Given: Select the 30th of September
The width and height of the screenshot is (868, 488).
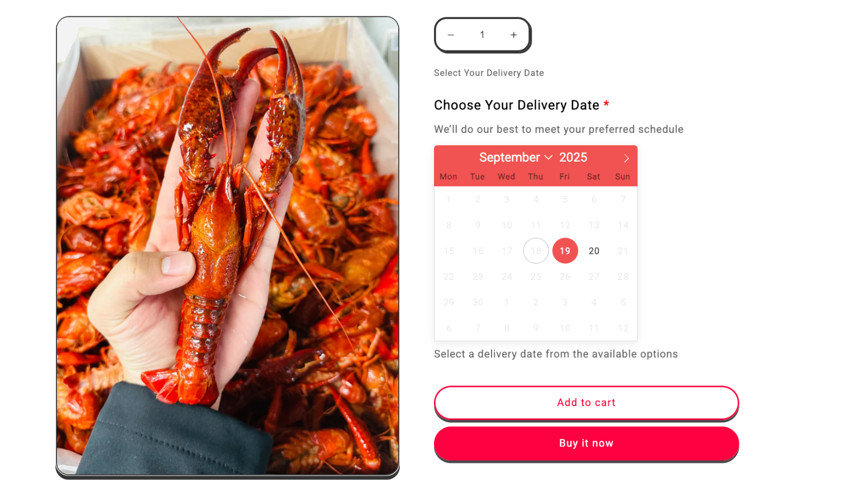Looking at the screenshot, I should point(477,302).
